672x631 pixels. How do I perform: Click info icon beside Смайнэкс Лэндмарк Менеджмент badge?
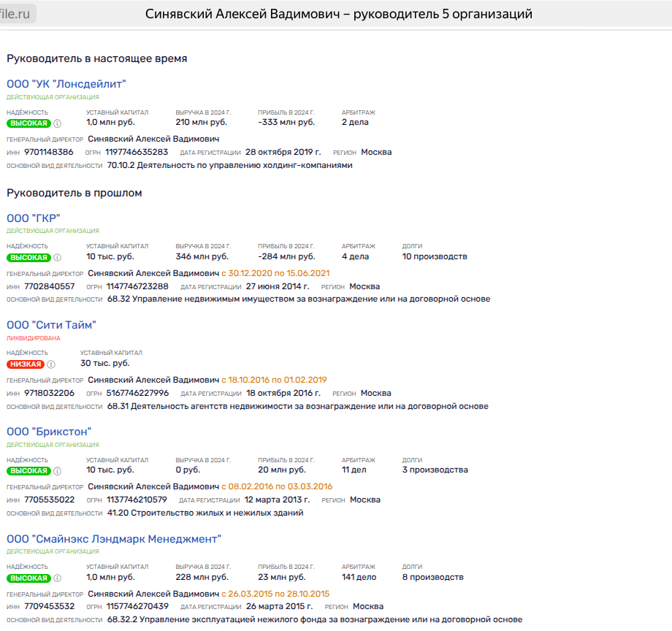click(58, 578)
